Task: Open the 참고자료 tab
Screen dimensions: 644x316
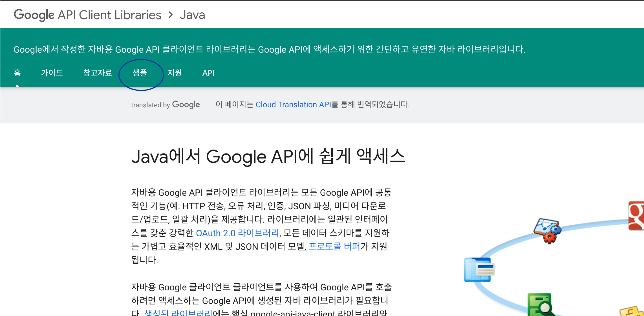Action: pyautogui.click(x=98, y=73)
